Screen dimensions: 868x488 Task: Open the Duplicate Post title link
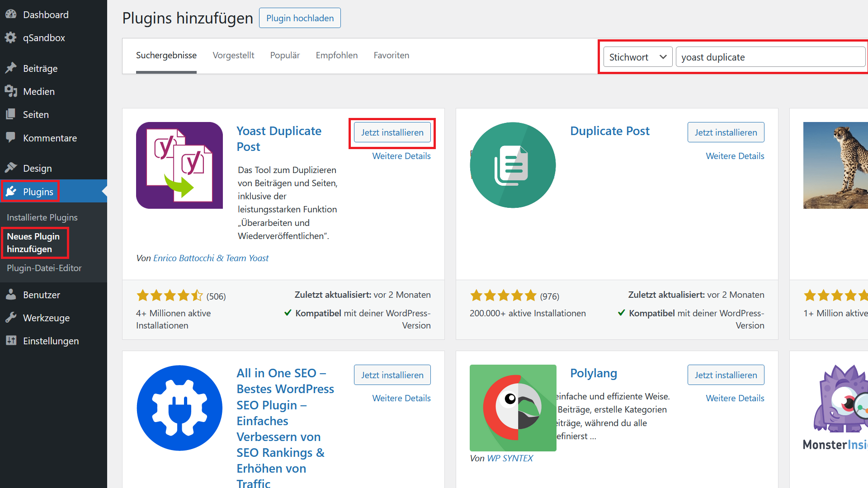(609, 131)
